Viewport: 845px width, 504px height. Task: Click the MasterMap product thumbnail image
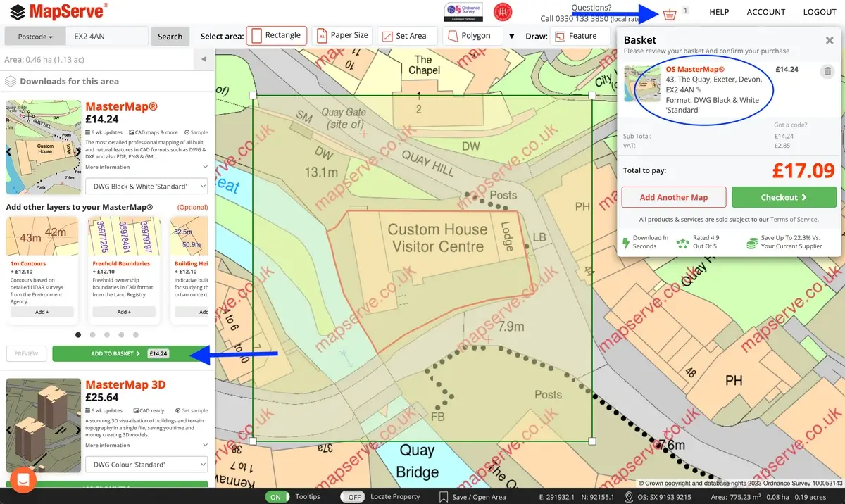click(x=44, y=147)
